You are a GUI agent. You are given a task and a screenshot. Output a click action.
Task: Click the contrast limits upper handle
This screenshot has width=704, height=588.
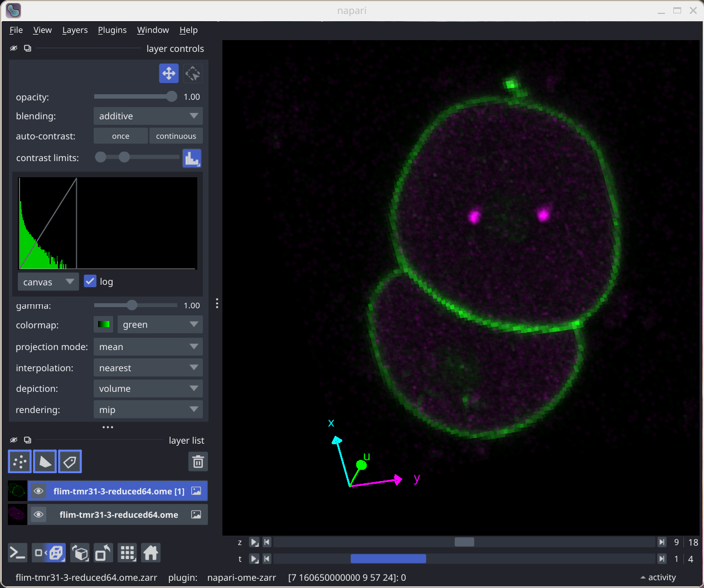pyautogui.click(x=124, y=157)
